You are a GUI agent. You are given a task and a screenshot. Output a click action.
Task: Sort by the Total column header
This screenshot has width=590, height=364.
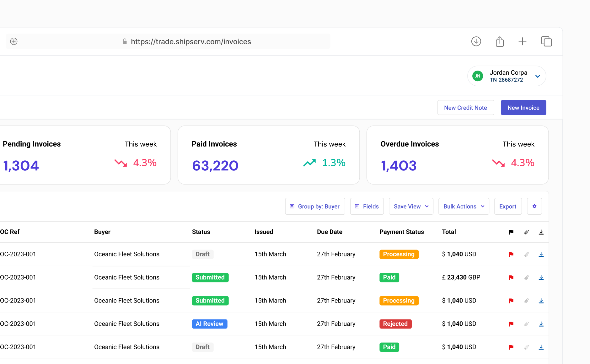click(449, 232)
